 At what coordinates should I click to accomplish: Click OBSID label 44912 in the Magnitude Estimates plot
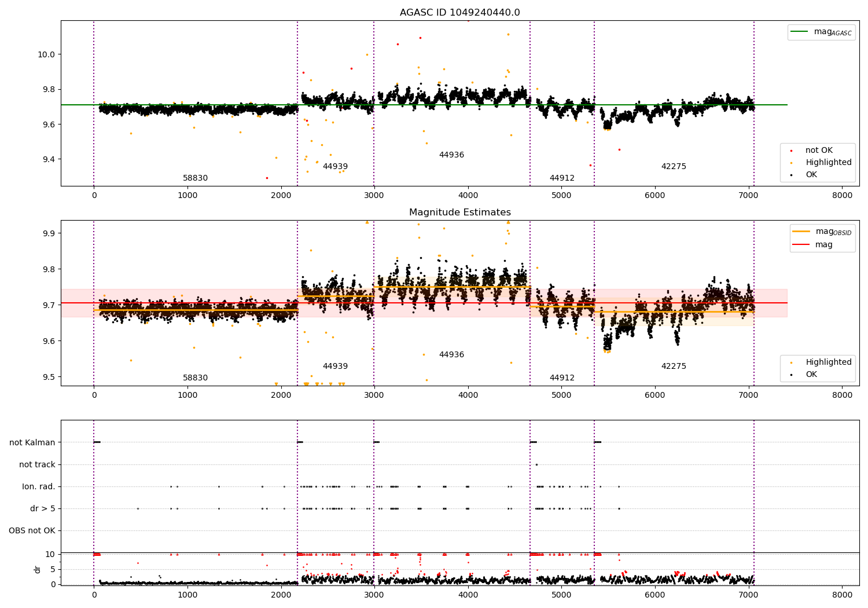[562, 378]
